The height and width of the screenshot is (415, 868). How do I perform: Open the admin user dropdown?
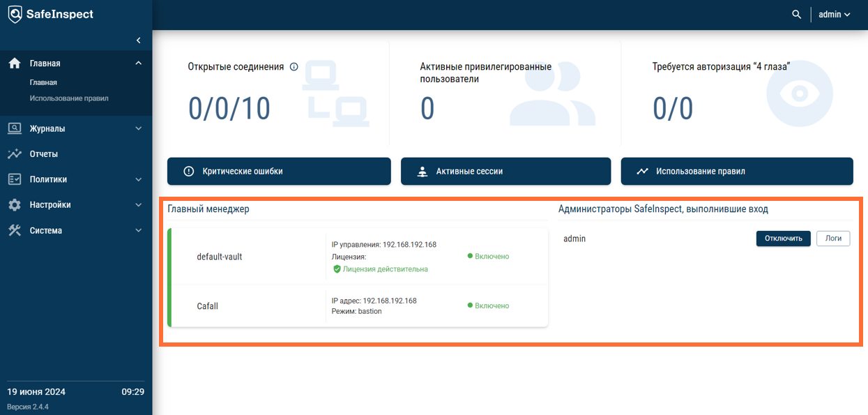pyautogui.click(x=835, y=14)
